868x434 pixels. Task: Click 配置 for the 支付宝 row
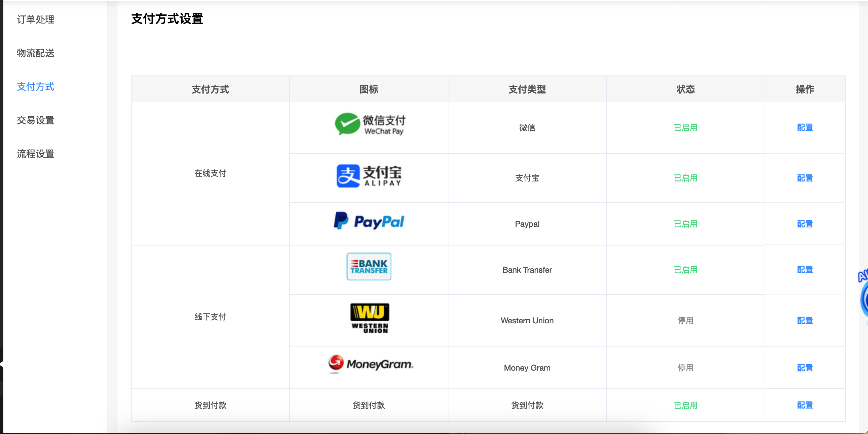[805, 178]
